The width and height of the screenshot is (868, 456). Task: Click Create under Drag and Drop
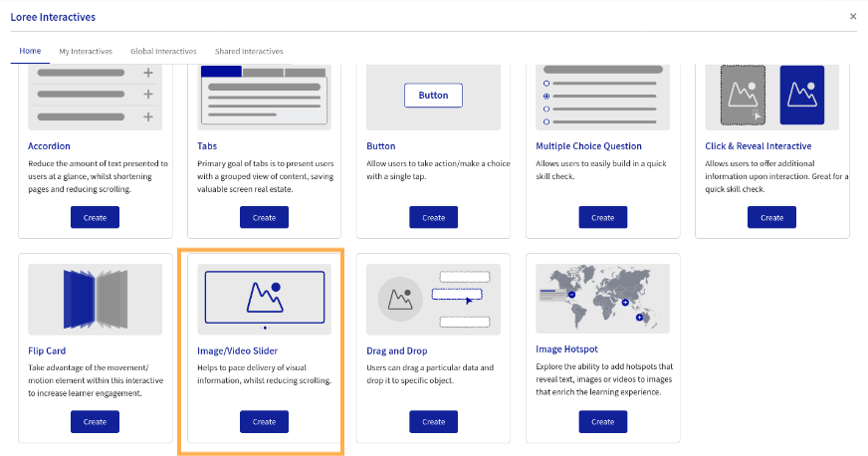pos(433,422)
